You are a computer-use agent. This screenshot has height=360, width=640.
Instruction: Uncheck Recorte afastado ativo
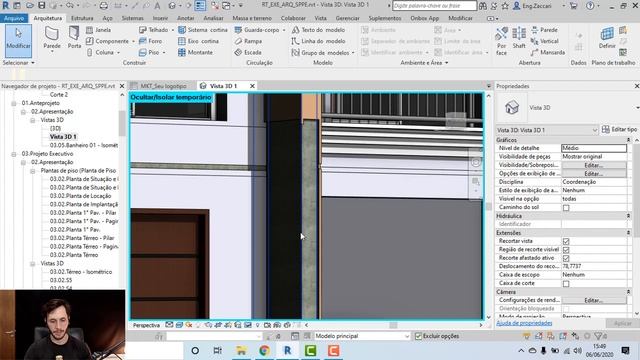[566, 258]
